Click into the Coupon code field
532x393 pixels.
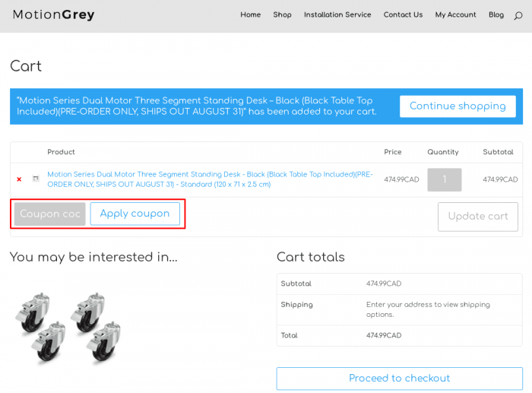coord(50,214)
